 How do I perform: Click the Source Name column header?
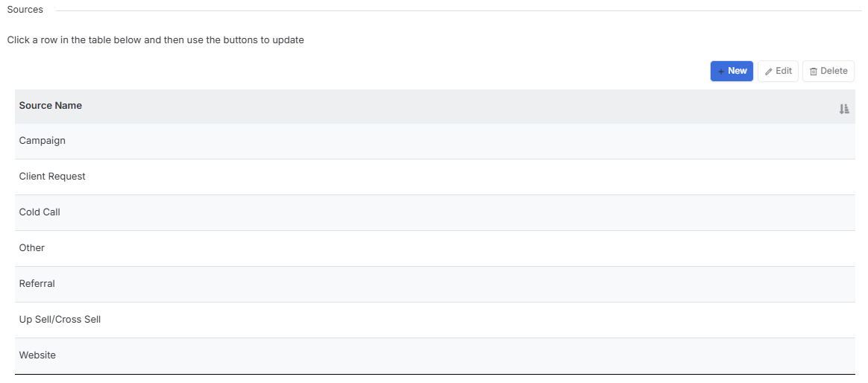click(51, 105)
